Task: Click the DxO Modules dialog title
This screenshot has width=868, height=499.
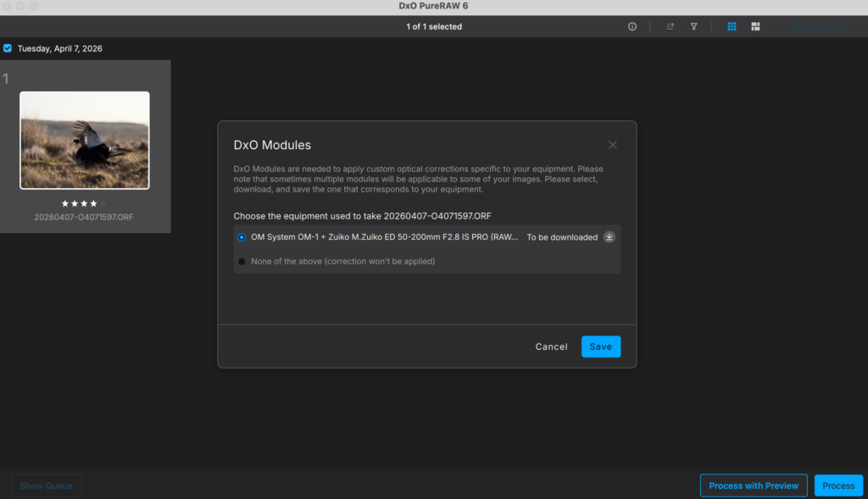Action: click(x=272, y=145)
